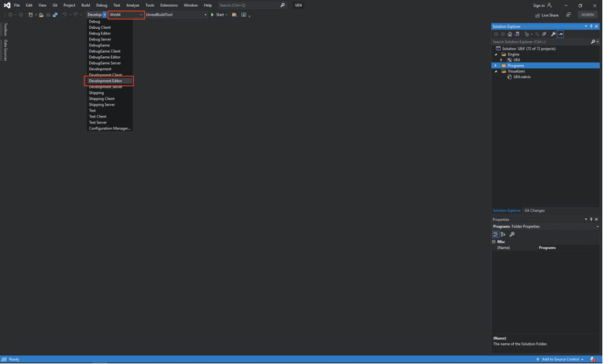This screenshot has height=364, width=603.
Task: Open the solution configuration dropdown arrow
Action: [104, 15]
